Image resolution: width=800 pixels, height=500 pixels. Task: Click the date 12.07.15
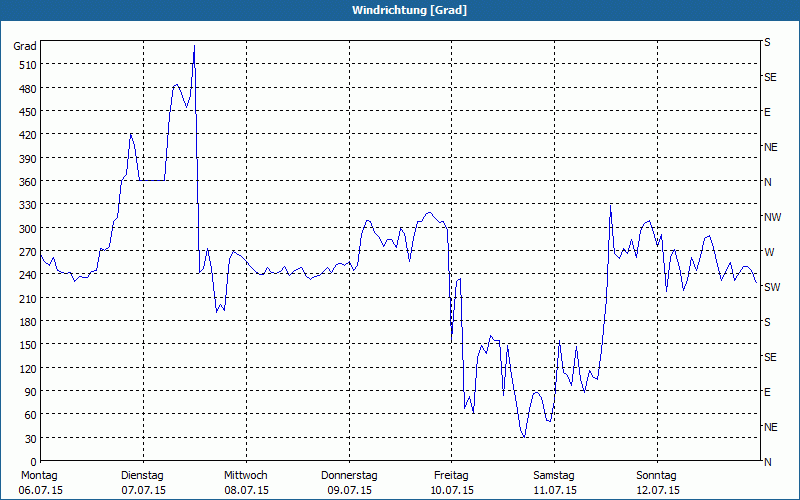pyautogui.click(x=657, y=490)
